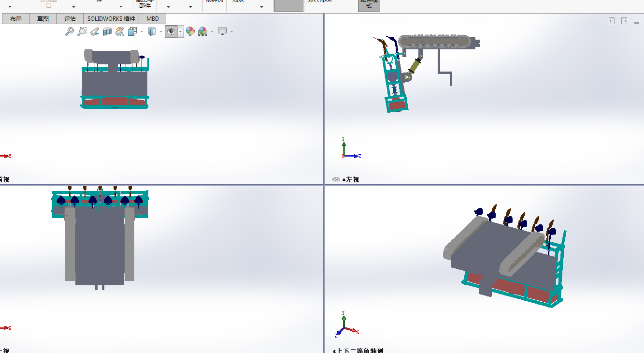The width and height of the screenshot is (644, 353).
Task: Click the *左视 view label
Action: 351,179
